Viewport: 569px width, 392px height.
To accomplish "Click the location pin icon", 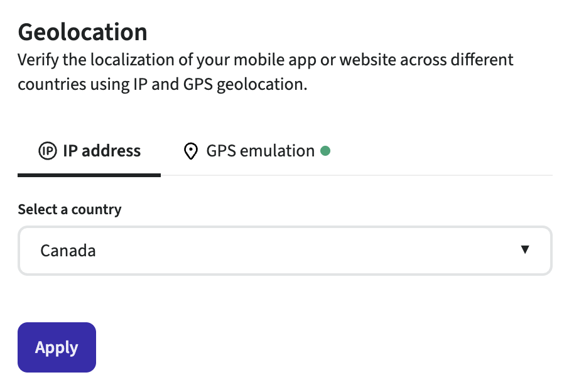I will pos(190,151).
